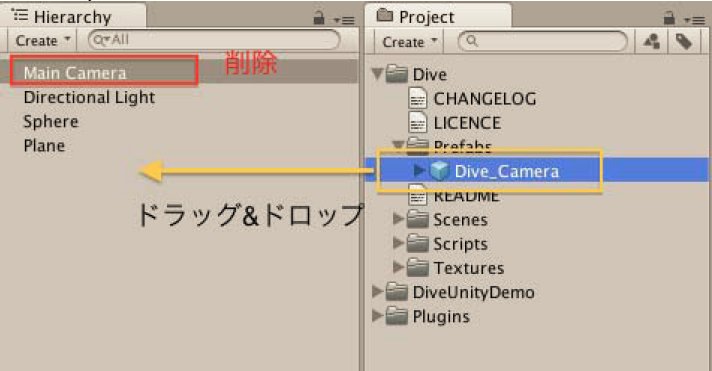Select the LICENCE file name
Screen dimensions: 712x371
point(467,123)
